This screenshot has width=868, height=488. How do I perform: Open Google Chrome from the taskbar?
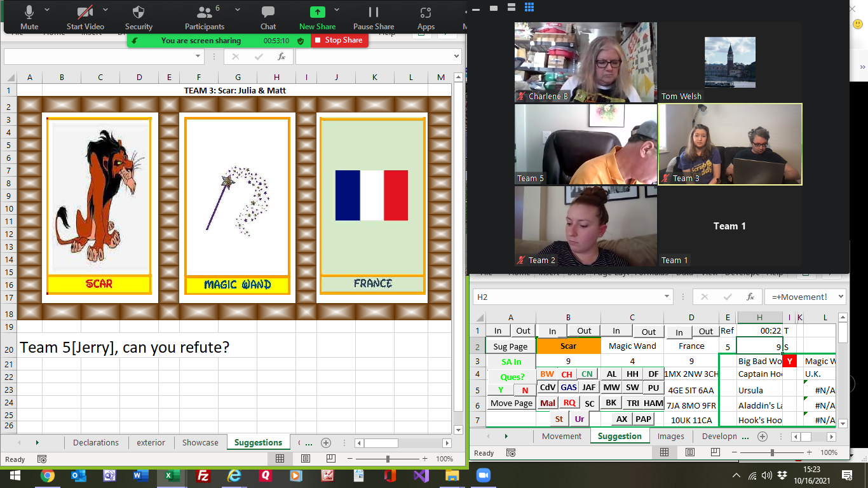pyautogui.click(x=47, y=475)
